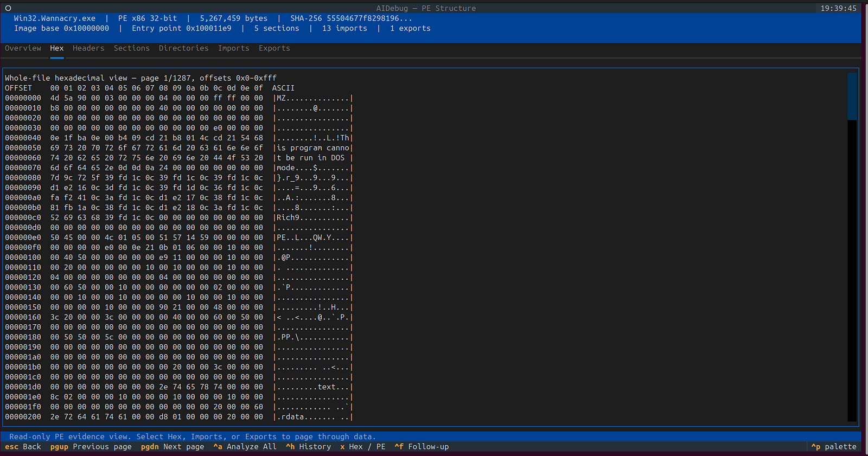868x456 pixels.
Task: Click ASCII text 't be run in DOS'
Action: pos(310,158)
